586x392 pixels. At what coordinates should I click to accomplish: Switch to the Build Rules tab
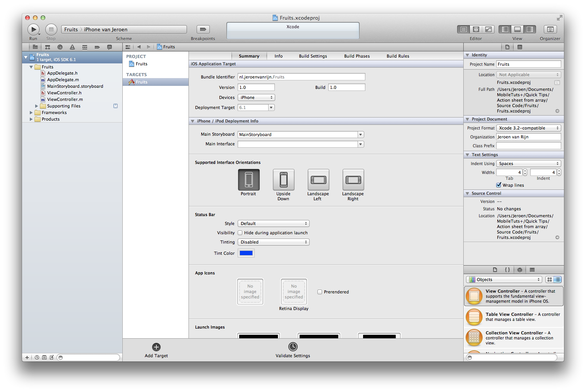tap(398, 56)
